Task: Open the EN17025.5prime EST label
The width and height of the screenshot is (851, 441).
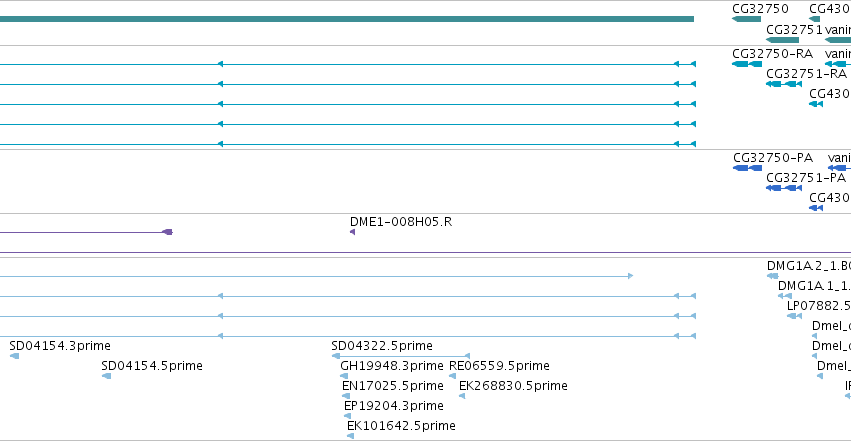Action: 393,386
